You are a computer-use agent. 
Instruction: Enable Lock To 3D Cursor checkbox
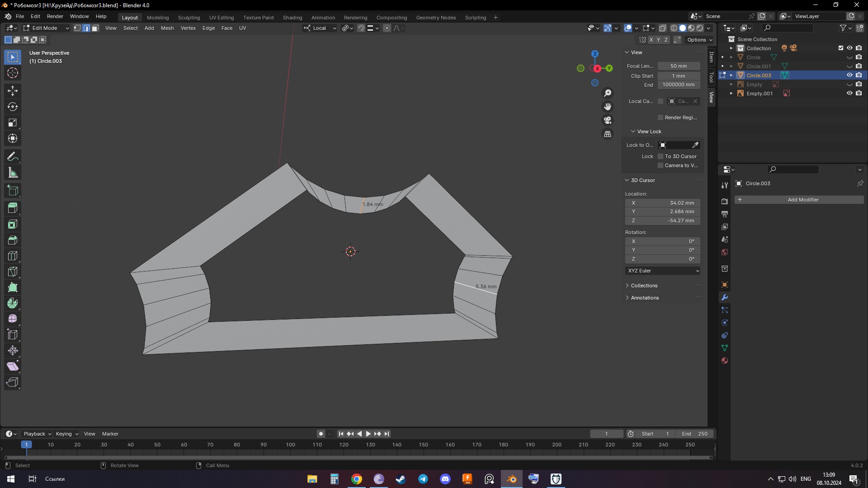click(x=660, y=156)
